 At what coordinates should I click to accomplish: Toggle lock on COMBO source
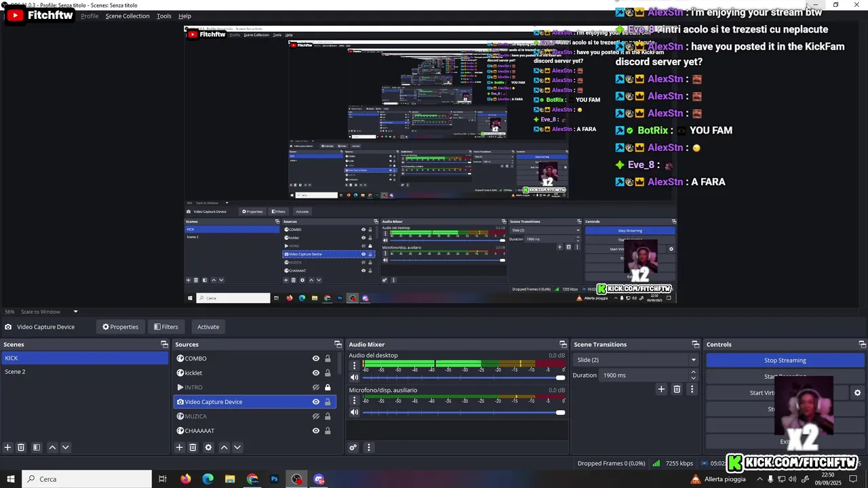point(328,359)
